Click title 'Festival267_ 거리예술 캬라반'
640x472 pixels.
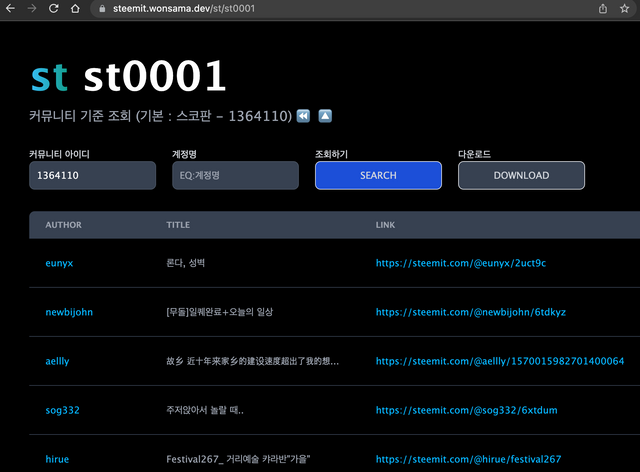[238, 459]
